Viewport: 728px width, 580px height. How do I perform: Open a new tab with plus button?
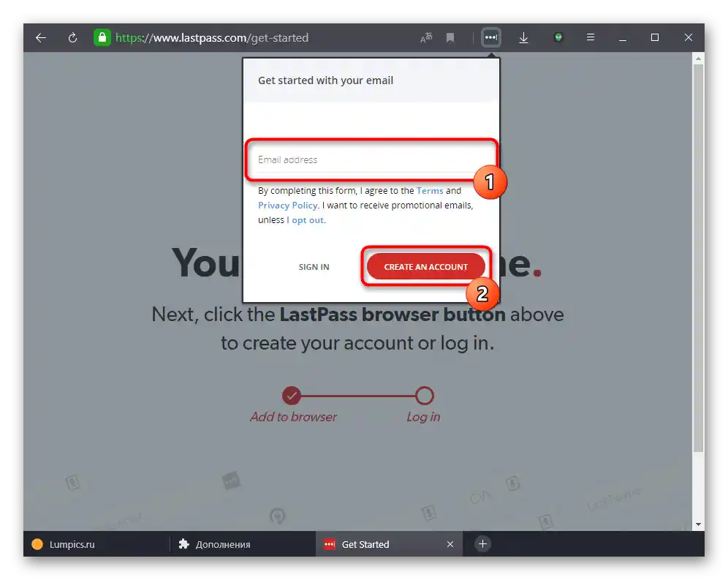[x=482, y=543]
